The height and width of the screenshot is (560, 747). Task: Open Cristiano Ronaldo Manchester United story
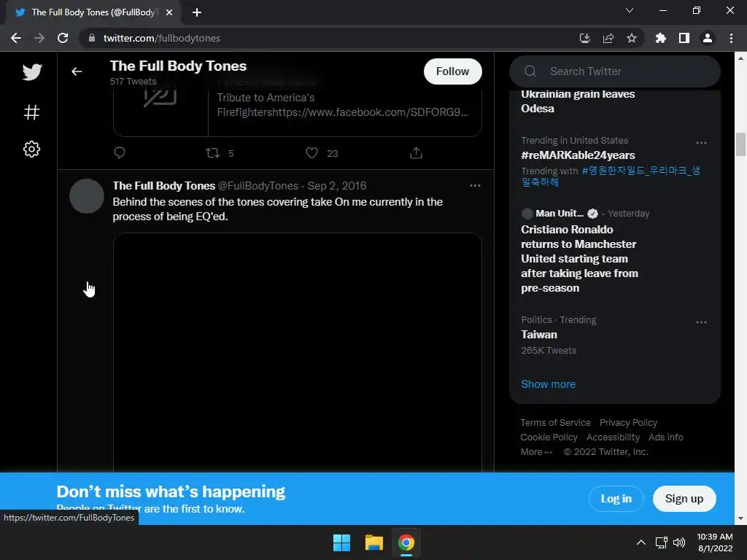[x=579, y=259]
